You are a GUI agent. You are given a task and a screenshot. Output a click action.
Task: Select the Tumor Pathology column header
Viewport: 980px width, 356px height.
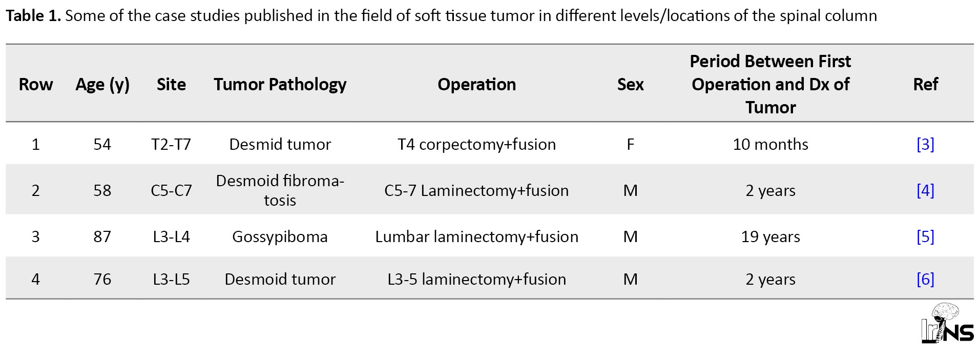[x=280, y=84]
